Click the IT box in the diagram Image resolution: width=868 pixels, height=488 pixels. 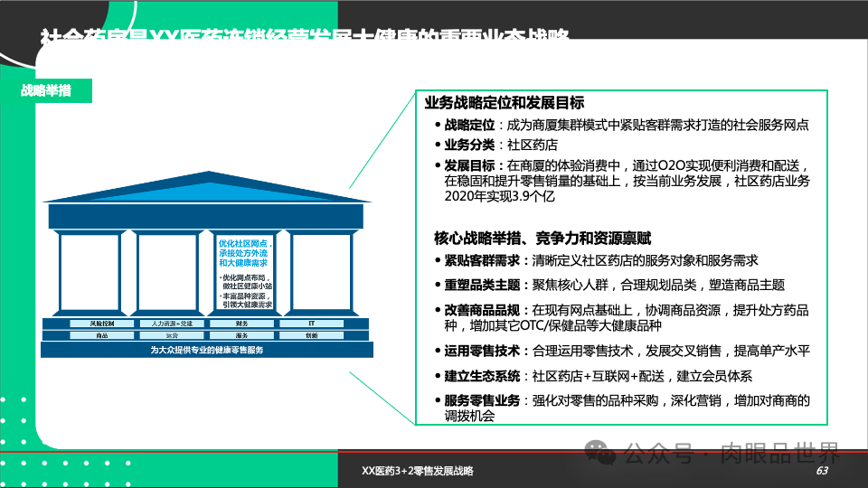click(x=312, y=324)
